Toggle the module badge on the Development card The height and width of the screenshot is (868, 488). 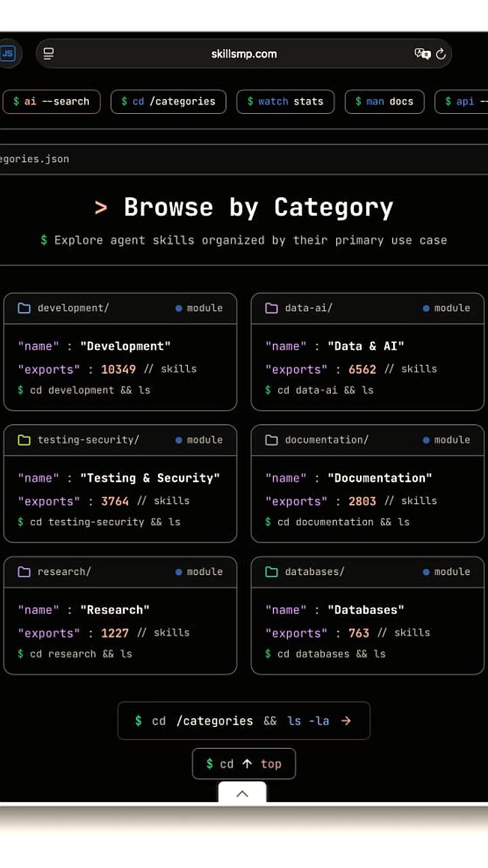(x=199, y=308)
